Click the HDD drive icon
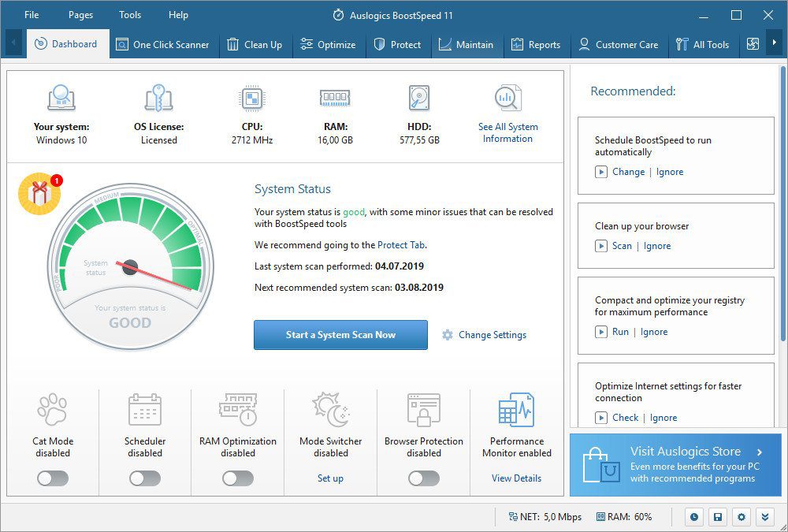 tap(418, 97)
